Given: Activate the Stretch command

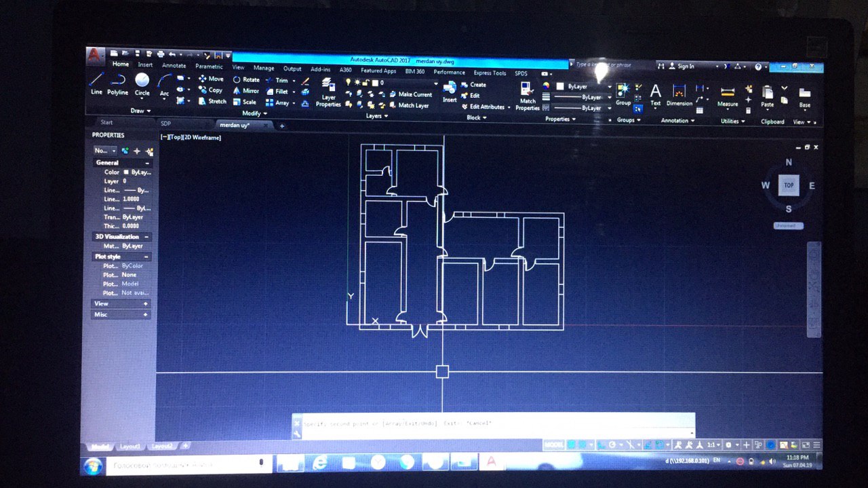Looking at the screenshot, I should (x=212, y=101).
